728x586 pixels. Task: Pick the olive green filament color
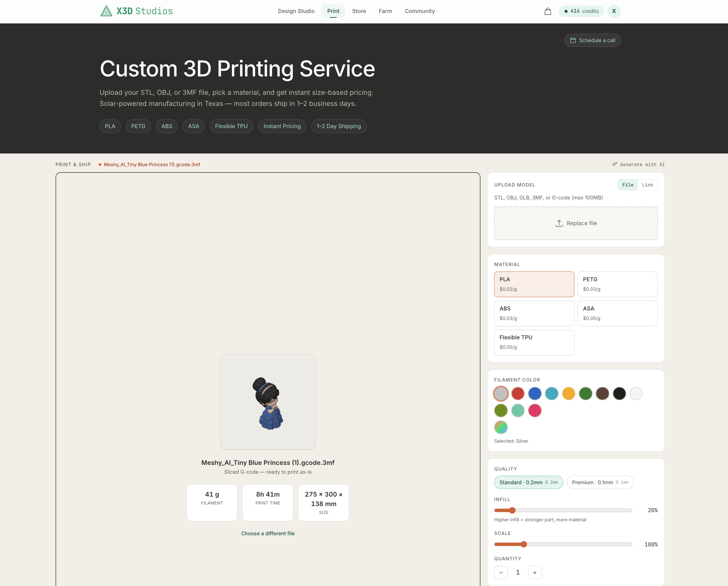point(501,410)
